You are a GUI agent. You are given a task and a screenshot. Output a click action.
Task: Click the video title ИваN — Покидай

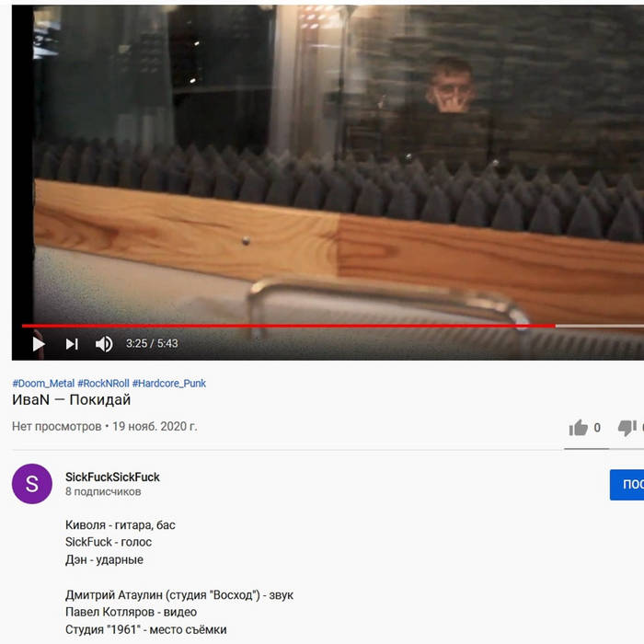pyautogui.click(x=71, y=399)
